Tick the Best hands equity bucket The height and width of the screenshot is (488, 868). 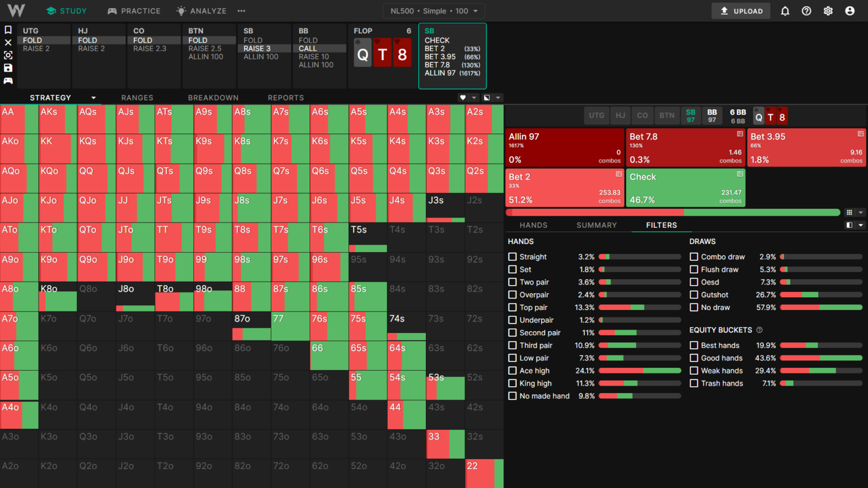click(x=694, y=345)
